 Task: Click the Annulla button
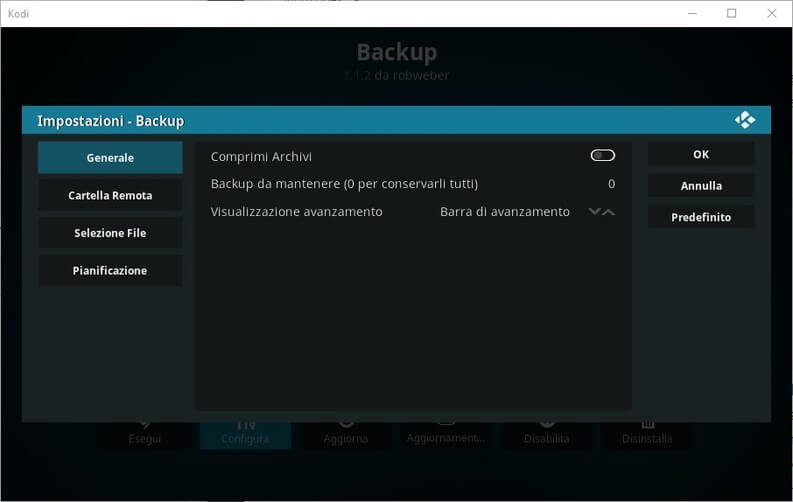701,186
